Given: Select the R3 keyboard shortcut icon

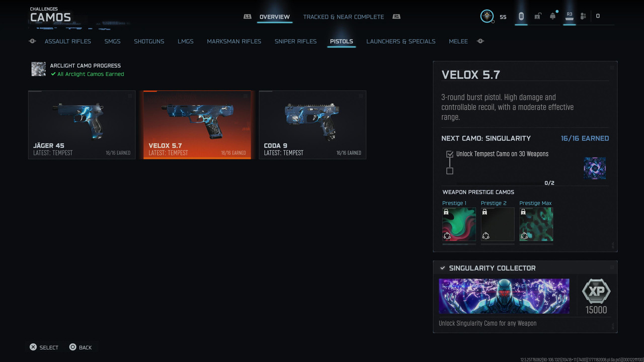Looking at the screenshot, I should click(x=570, y=16).
